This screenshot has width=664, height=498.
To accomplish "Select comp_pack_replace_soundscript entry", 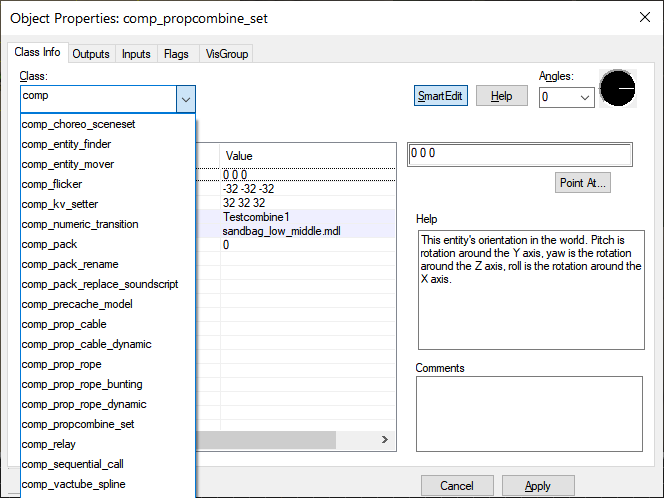I will (108, 284).
